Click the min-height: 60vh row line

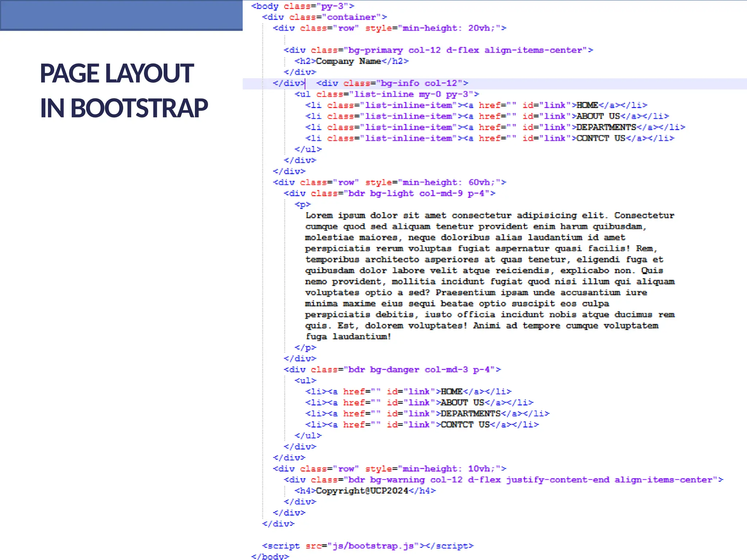coord(390,182)
